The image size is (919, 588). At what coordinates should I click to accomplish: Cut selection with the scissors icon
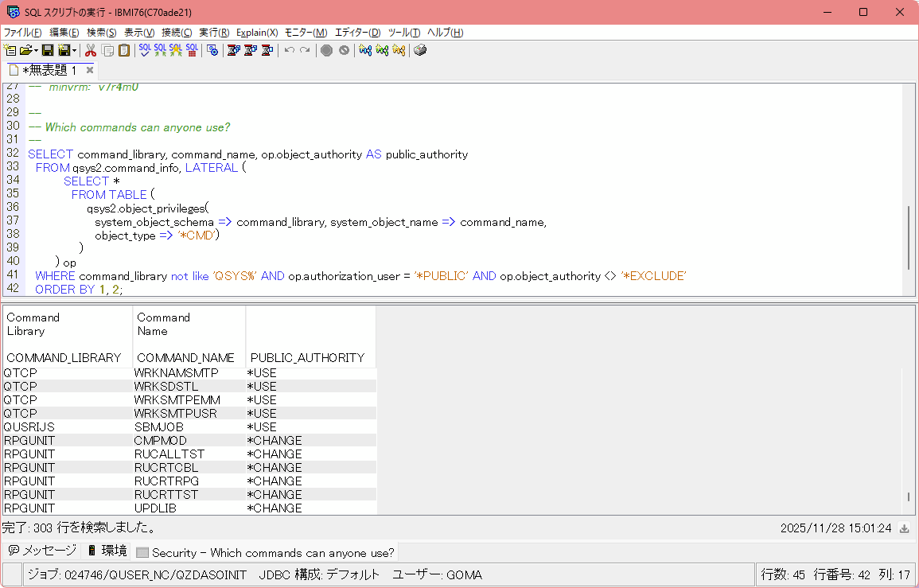[x=91, y=50]
